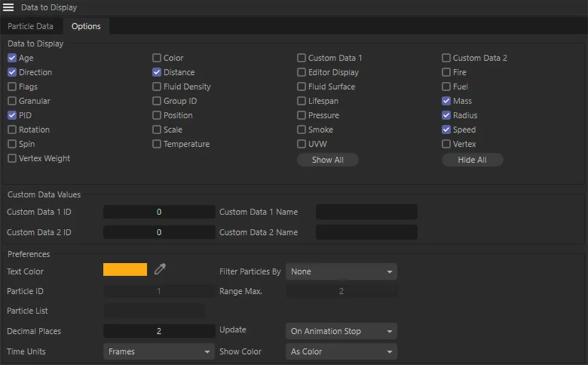
Task: Open the hamburger menu icon
Action: point(8,8)
